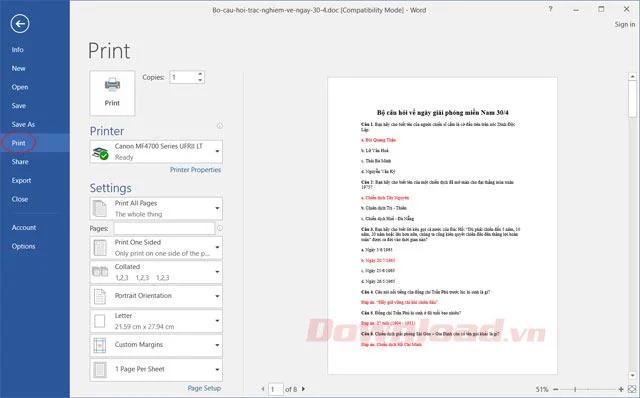Click the current page number field
Image resolution: width=640 pixels, height=398 pixels.
pos(276,389)
